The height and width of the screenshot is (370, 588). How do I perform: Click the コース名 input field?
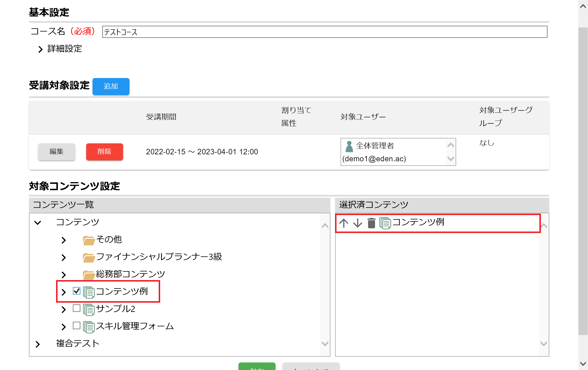pos(325,32)
